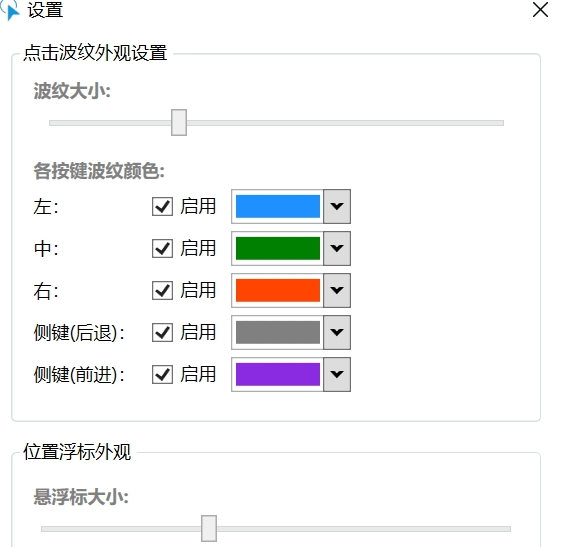Click the purple swatch for 侧键(前进)
Image resolution: width=564 pixels, height=547 pixels.
(x=278, y=374)
